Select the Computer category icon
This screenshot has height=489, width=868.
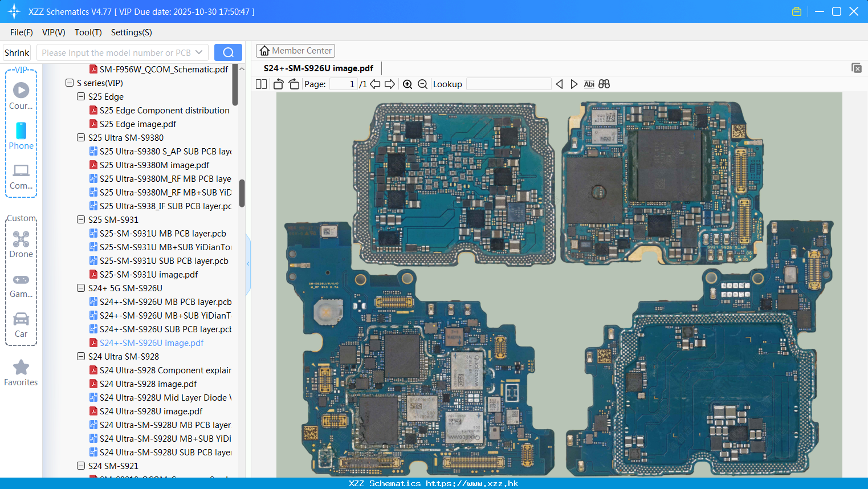click(x=21, y=177)
